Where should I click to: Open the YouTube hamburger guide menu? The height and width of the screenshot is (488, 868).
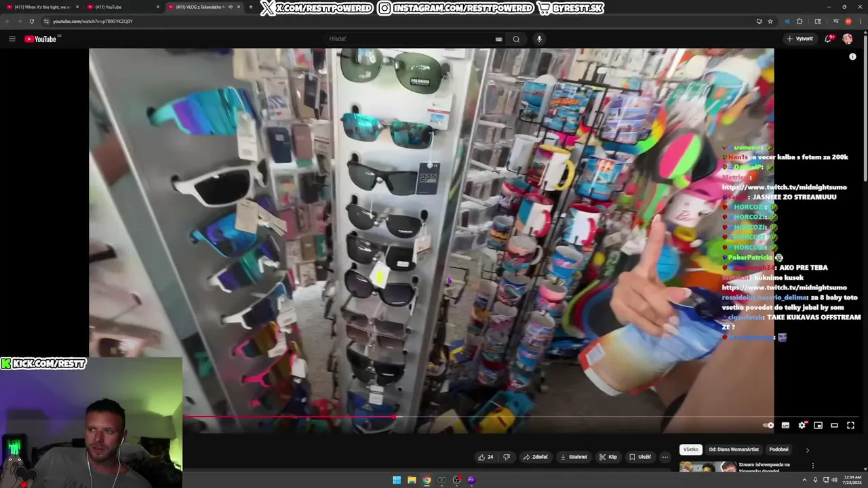coord(12,39)
